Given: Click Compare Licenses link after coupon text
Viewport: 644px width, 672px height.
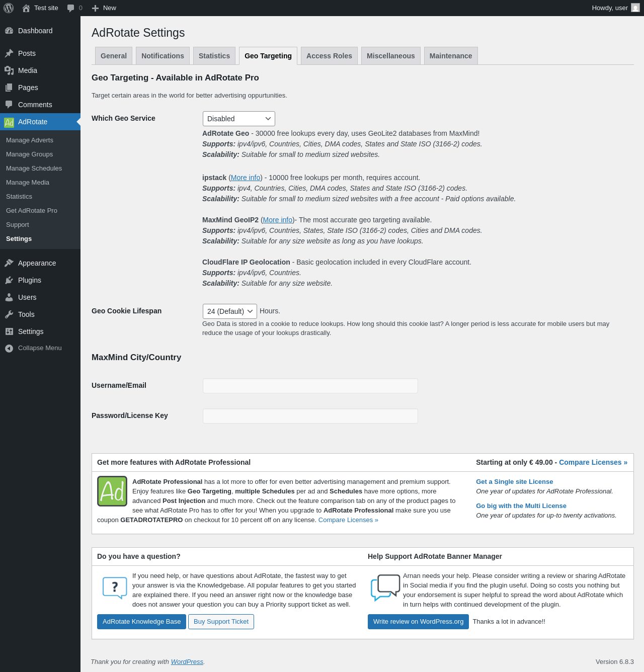Looking at the screenshot, I should [348, 520].
